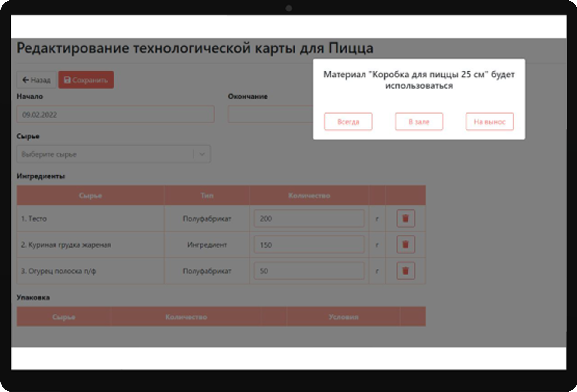Click the chevron arrow in Сырье selector
This screenshot has height=392, width=577.
[202, 154]
